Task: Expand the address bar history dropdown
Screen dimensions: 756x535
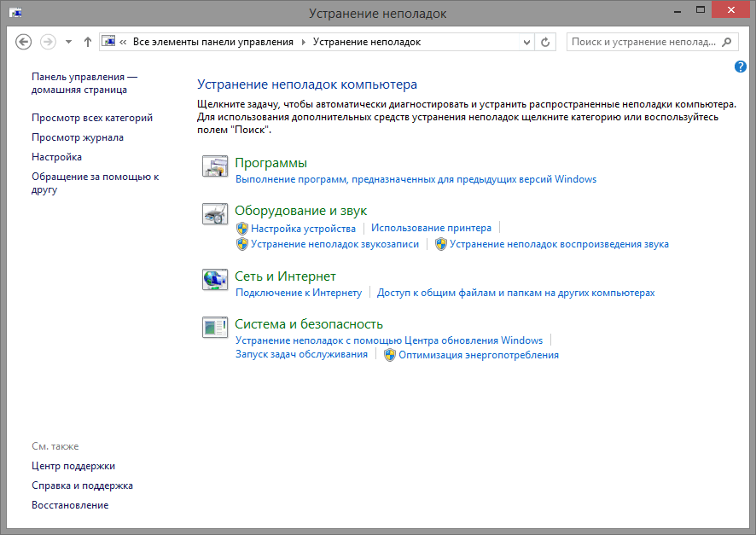Action: 526,42
